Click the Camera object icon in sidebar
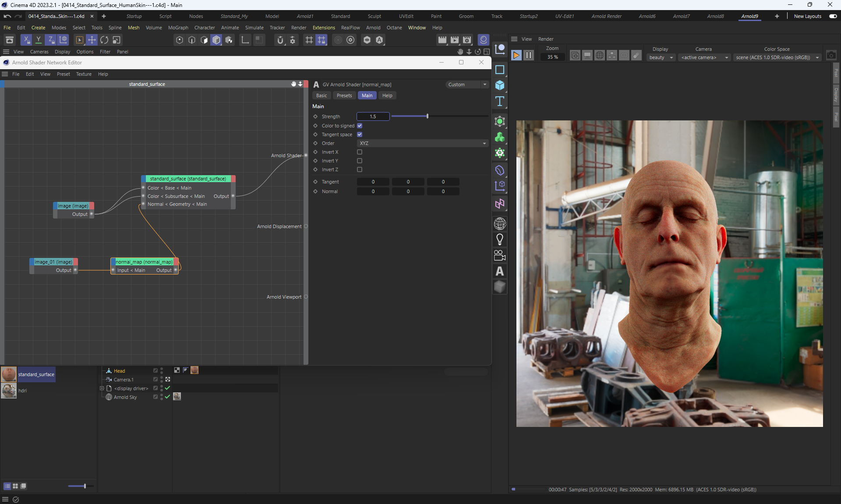 [x=499, y=255]
